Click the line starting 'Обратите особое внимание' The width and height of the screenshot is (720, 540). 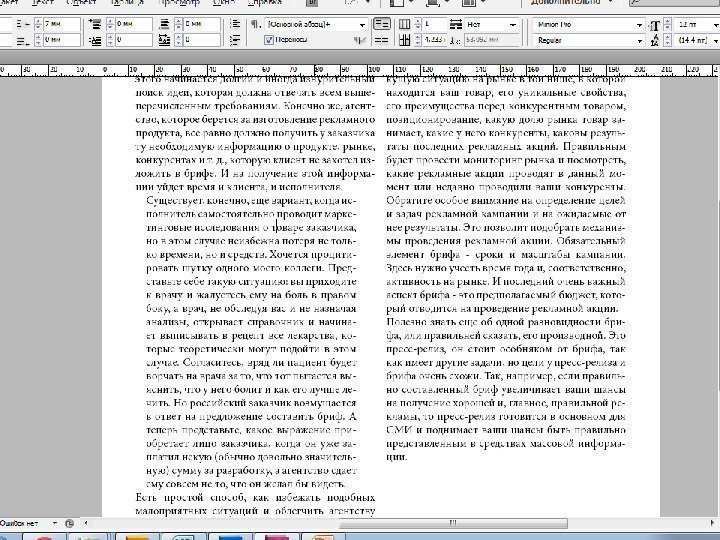[x=506, y=201]
